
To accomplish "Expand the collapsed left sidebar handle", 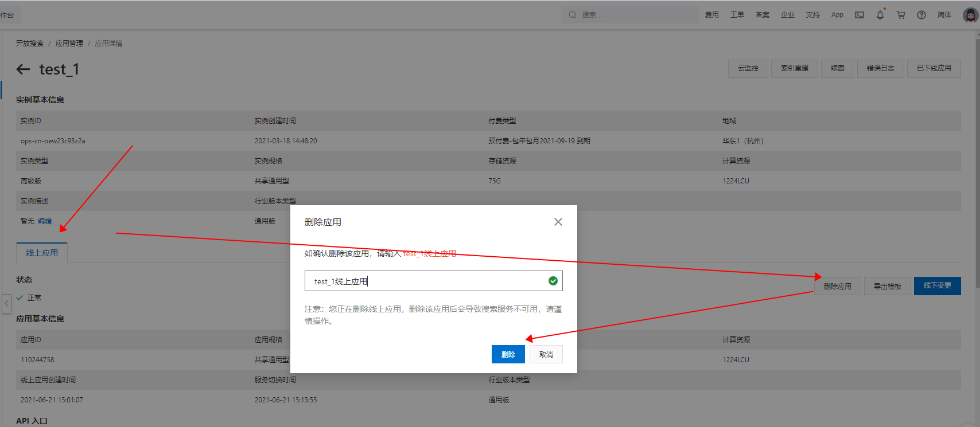I will click(7, 303).
